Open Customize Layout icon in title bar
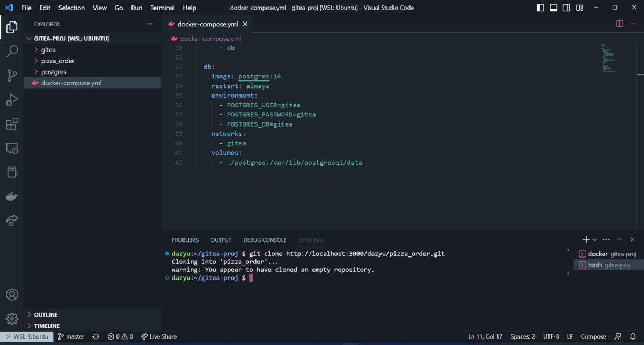The height and width of the screenshot is (345, 644). pyautogui.click(x=580, y=8)
